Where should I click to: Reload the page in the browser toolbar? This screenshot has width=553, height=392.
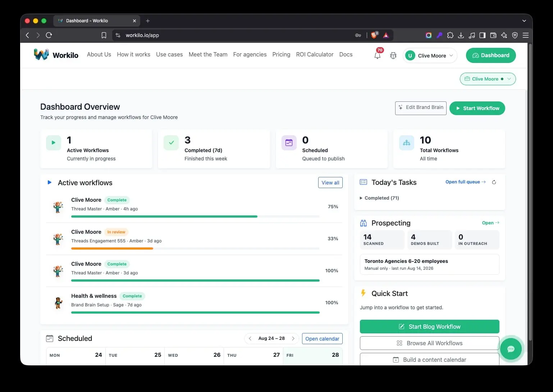click(x=49, y=35)
